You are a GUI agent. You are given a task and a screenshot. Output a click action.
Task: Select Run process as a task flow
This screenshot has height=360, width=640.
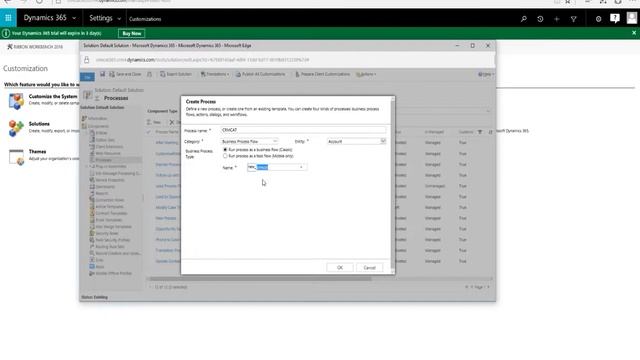(x=225, y=156)
